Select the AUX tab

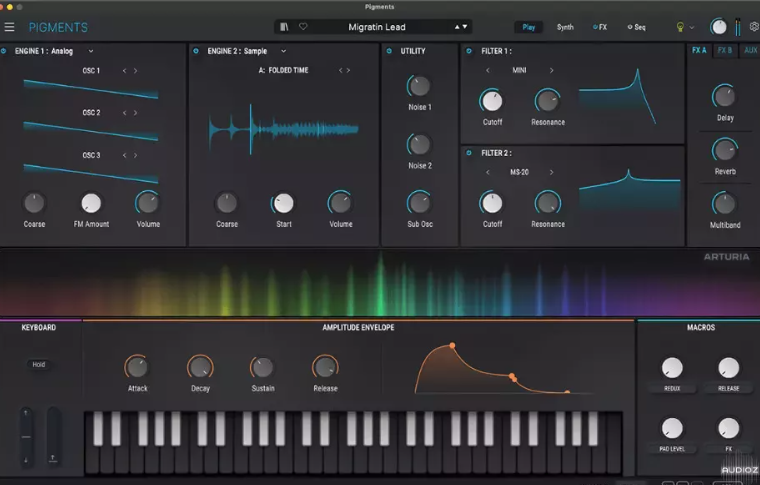[750, 50]
